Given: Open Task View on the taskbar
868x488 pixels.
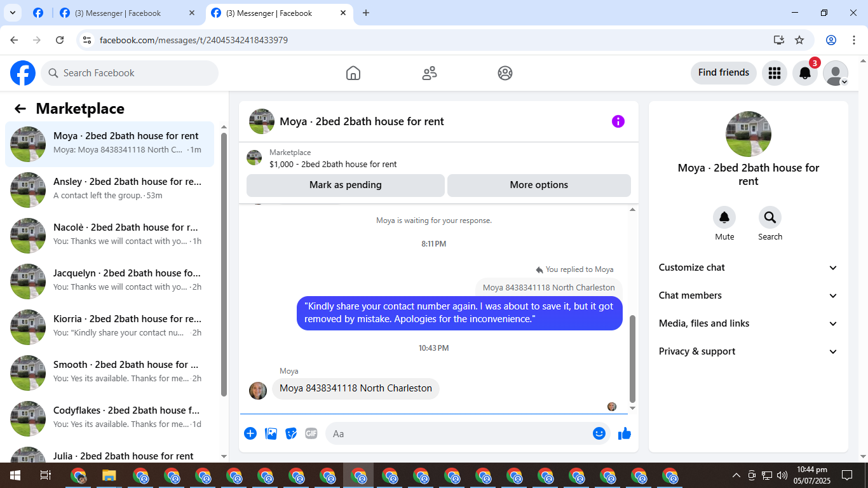Looking at the screenshot, I should 46,475.
